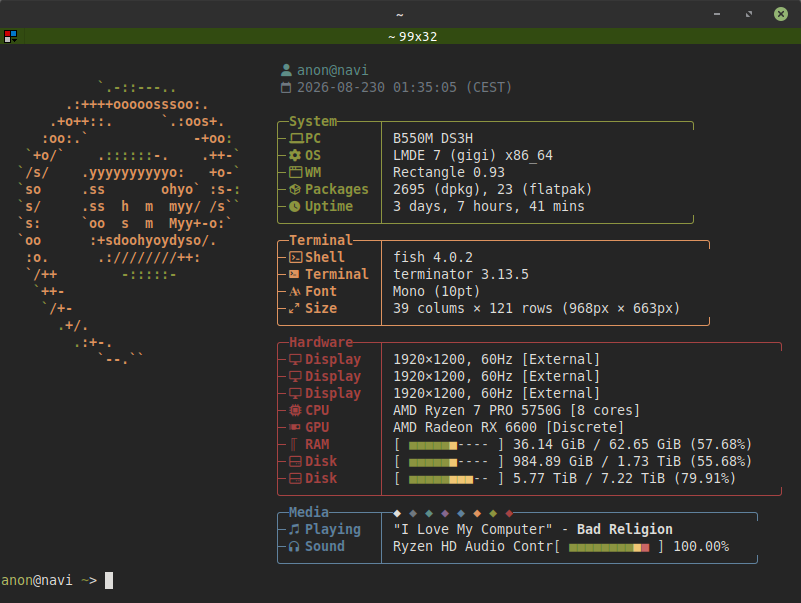Click the laptop icon beside PC

tap(296, 138)
